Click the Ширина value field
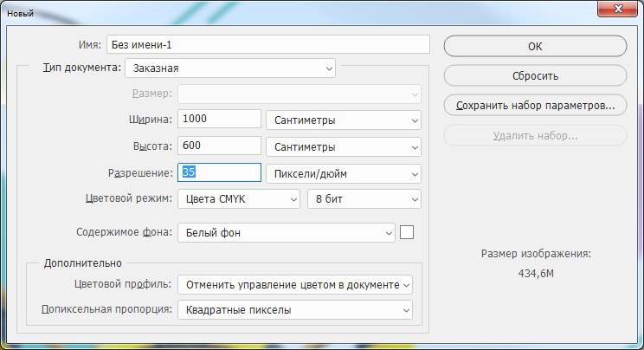Screen dimensions: 644x350 [x=219, y=119]
